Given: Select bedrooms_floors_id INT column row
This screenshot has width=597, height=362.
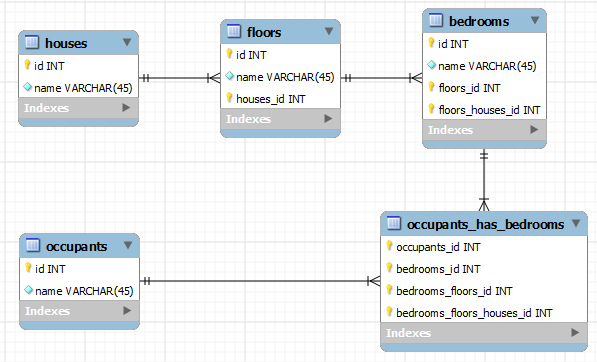Looking at the screenshot, I should pos(484,291).
